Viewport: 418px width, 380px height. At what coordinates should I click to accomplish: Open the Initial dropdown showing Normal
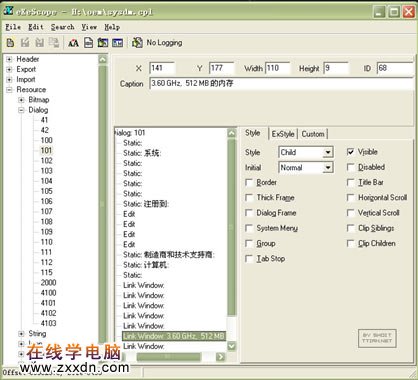pyautogui.click(x=328, y=167)
